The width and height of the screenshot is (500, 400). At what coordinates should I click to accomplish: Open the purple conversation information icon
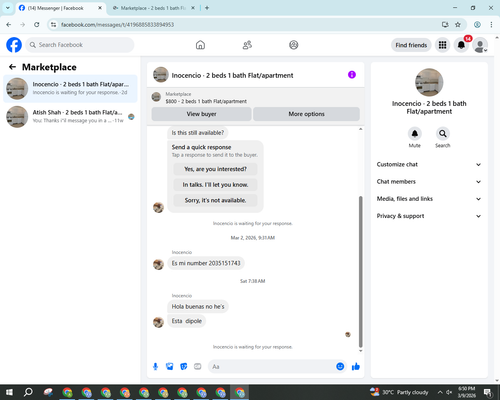(352, 75)
